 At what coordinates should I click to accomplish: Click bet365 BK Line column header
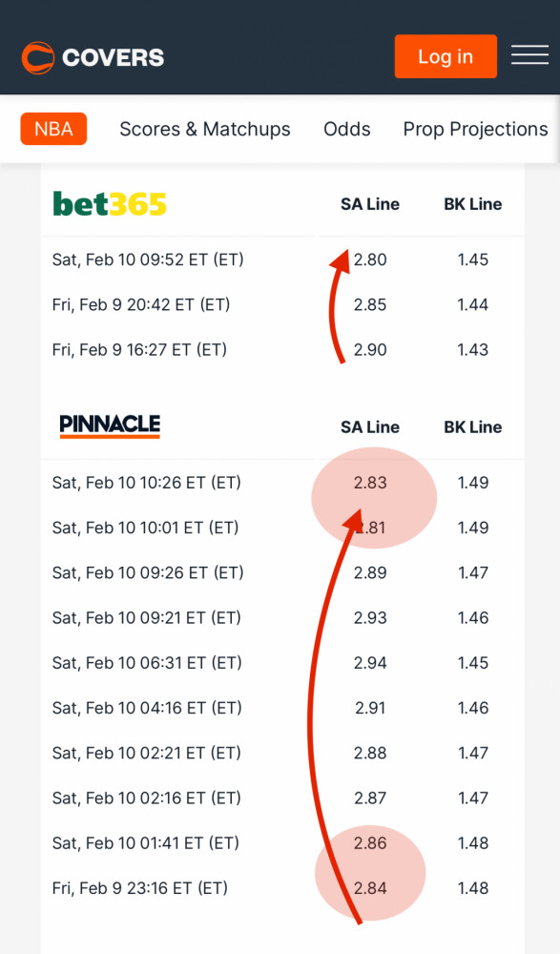pos(473,204)
